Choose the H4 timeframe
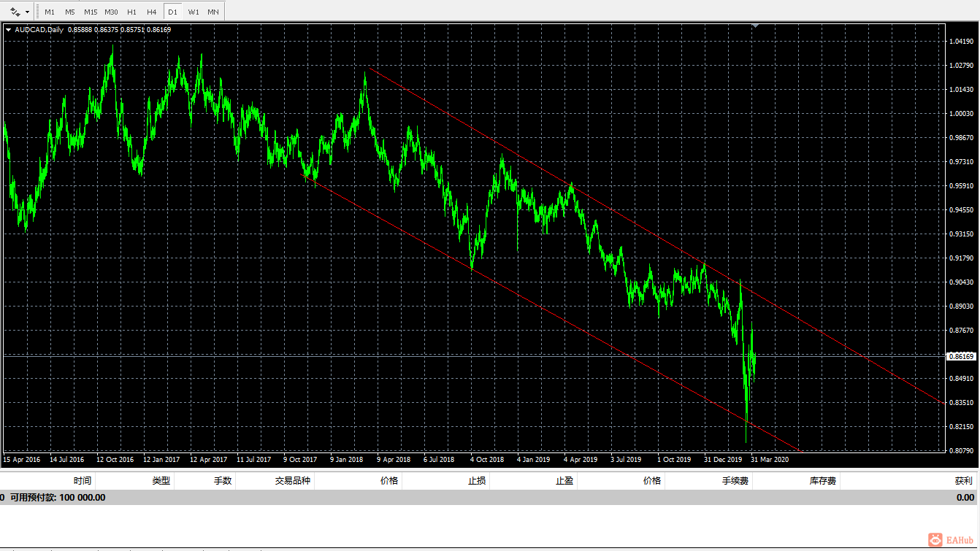Screen dimensions: 980x551 [x=151, y=12]
